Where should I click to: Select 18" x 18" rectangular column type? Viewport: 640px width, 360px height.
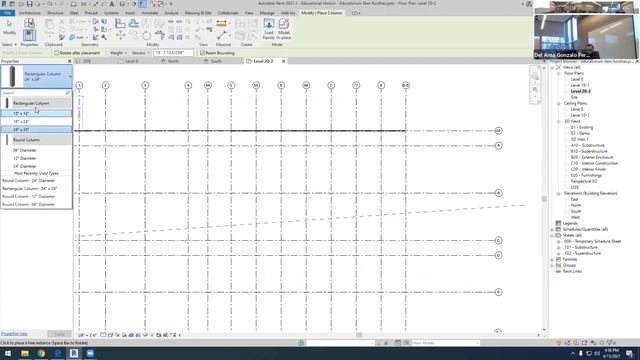(x=36, y=113)
